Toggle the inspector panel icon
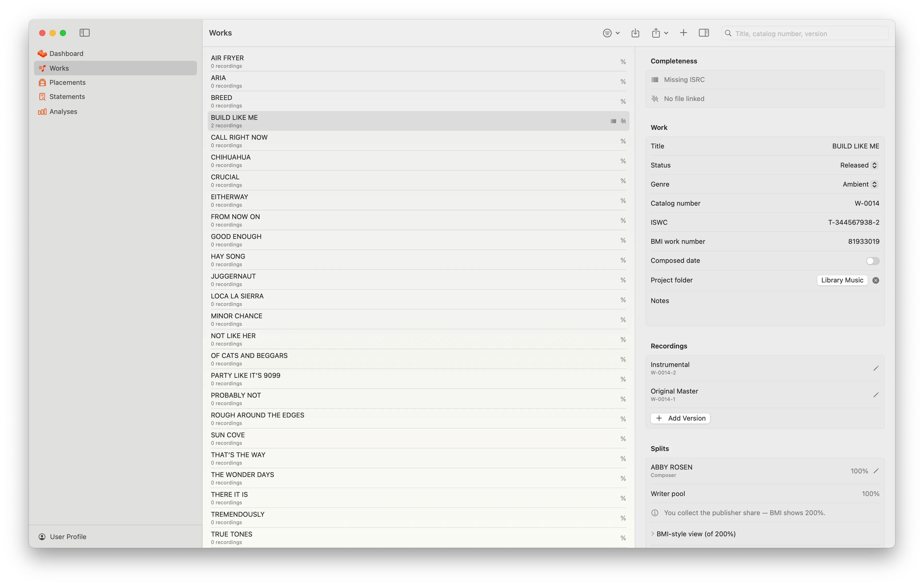The image size is (924, 586). click(x=704, y=33)
